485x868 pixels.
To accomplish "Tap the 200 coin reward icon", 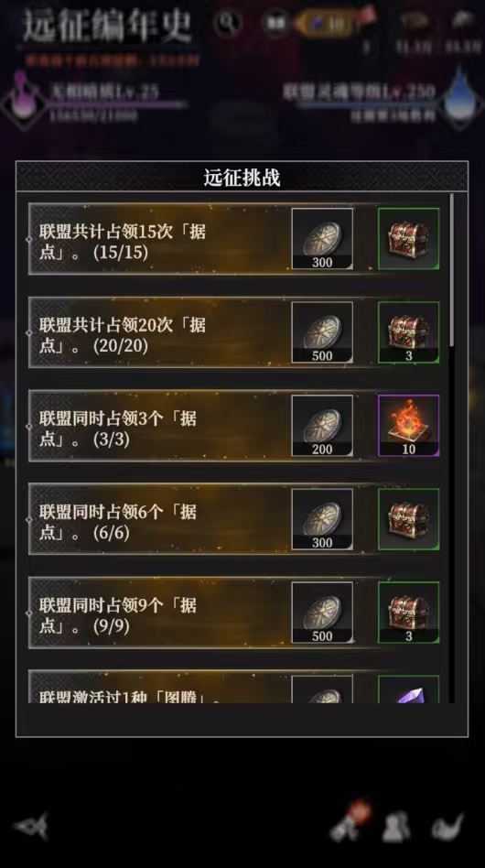I will click(x=322, y=426).
